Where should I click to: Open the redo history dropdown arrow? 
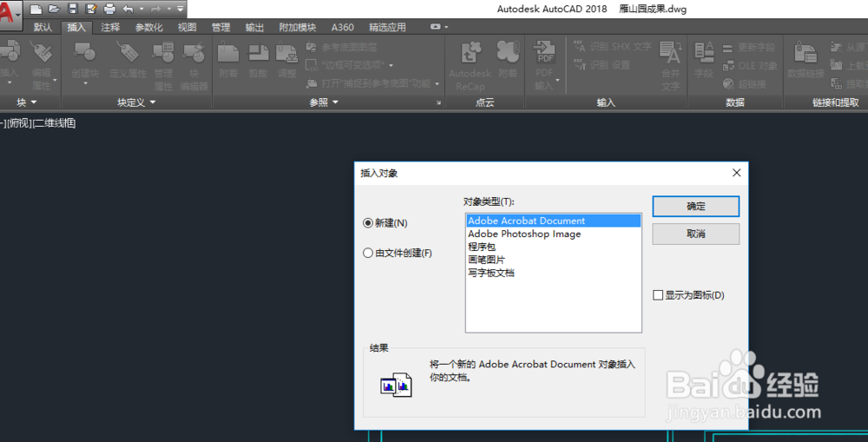(169, 9)
